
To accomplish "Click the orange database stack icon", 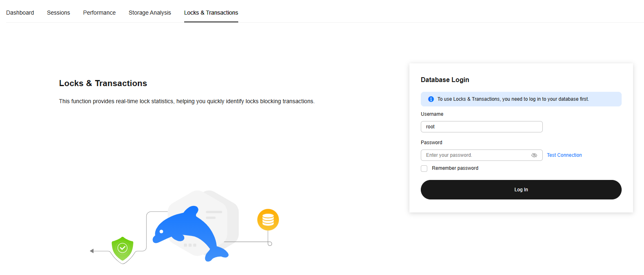I will 268,220.
